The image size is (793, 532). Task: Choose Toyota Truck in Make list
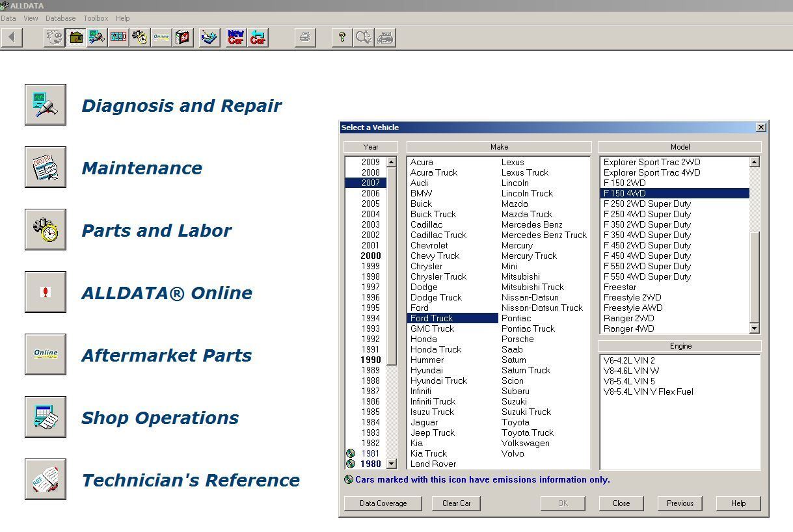coord(528,432)
